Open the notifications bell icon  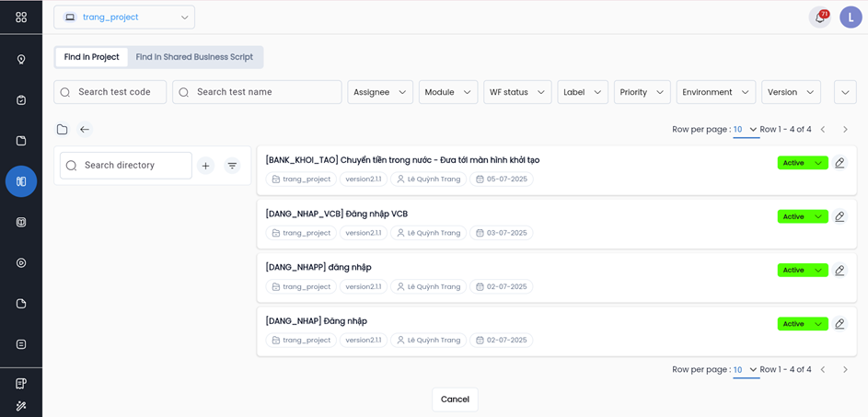click(x=819, y=17)
